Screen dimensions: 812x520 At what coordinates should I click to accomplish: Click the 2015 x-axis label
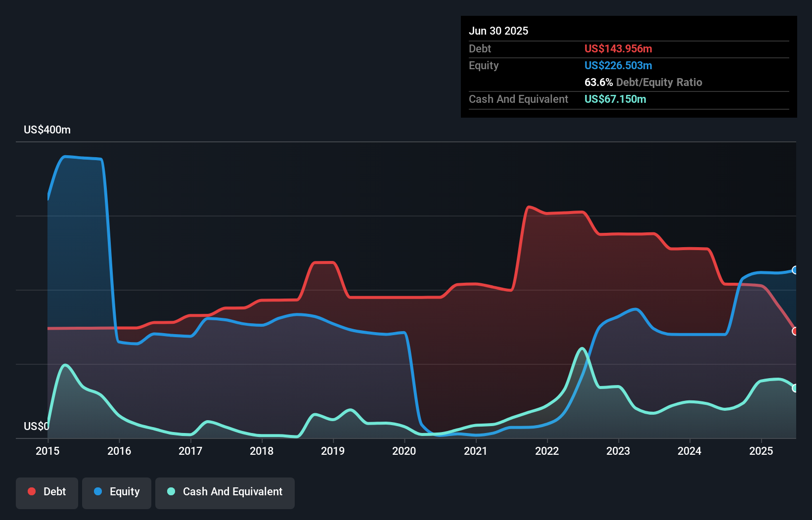(47, 451)
